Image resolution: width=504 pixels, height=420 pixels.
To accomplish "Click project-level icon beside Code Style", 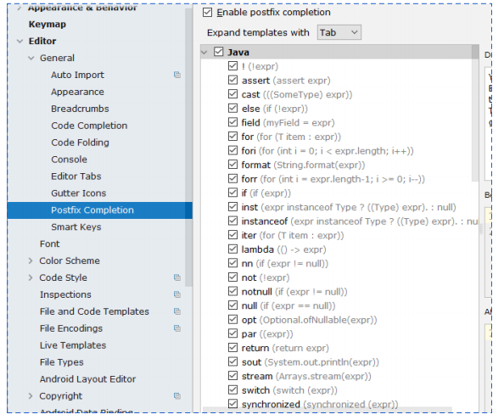I will click(177, 277).
